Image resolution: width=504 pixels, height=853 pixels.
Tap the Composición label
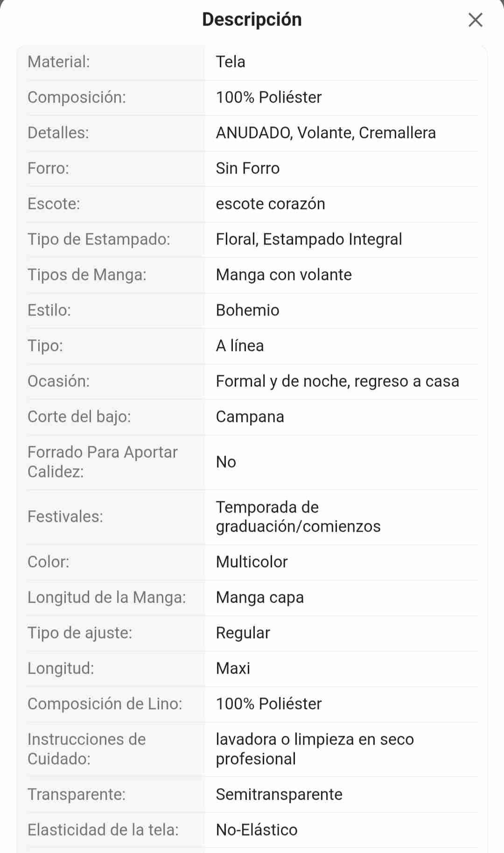point(77,97)
